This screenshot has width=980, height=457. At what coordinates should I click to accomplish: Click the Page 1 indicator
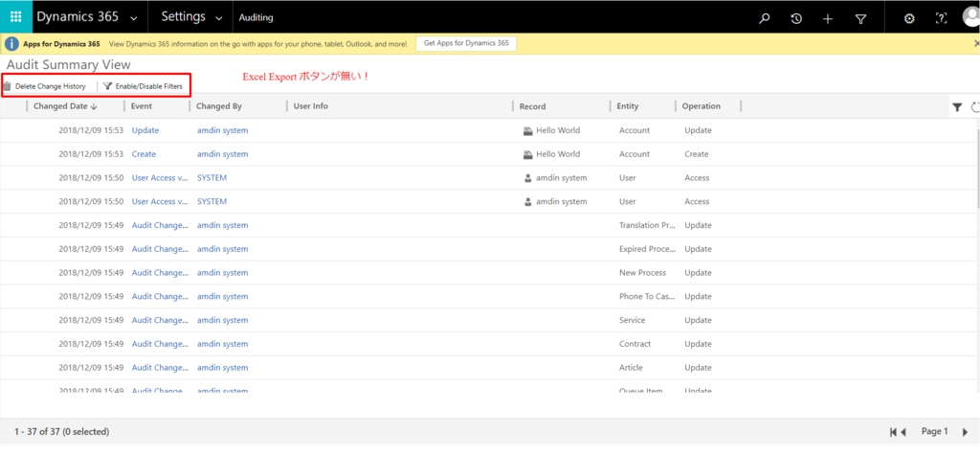(x=934, y=431)
